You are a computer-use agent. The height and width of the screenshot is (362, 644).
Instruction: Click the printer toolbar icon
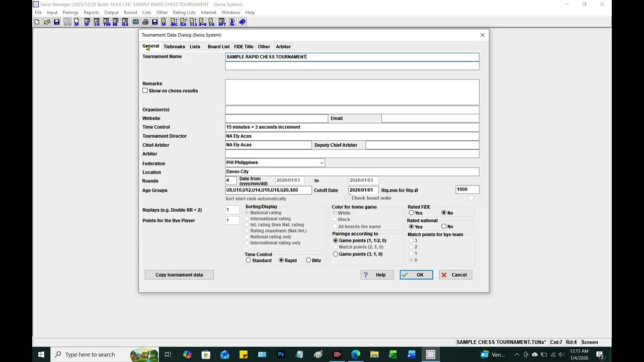pos(145,22)
